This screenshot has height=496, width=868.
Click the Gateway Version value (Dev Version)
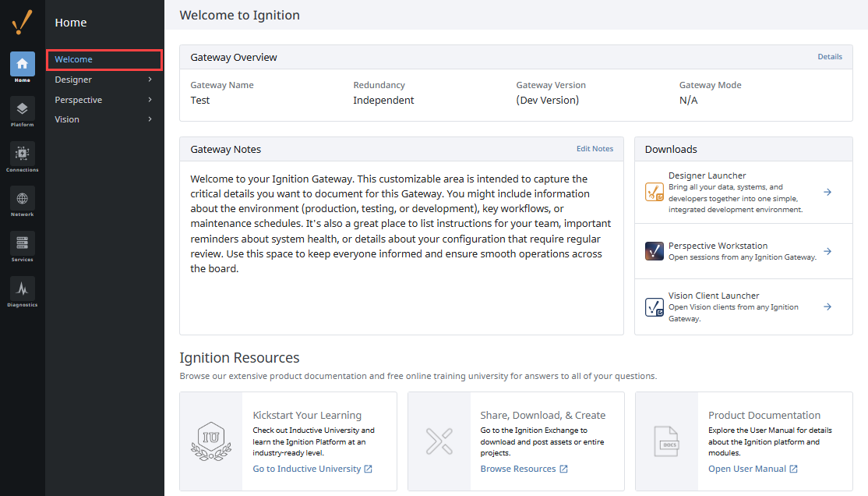pos(548,101)
